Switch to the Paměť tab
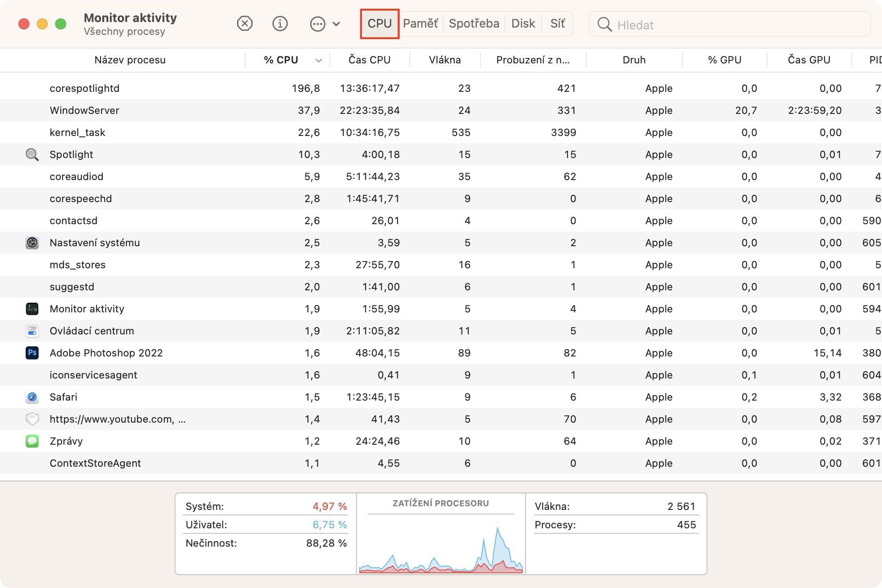 pos(420,23)
